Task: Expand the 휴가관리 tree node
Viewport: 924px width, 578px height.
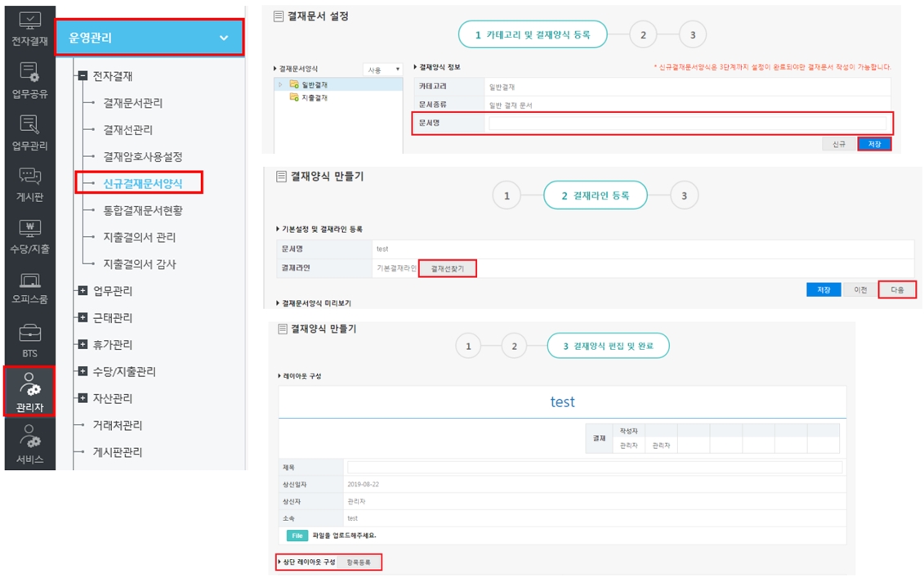Action: (x=83, y=344)
